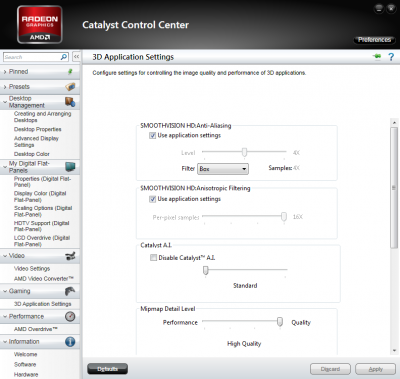Open AMD Overdrive page
Viewport: 400px width, 379px height.
(36, 329)
